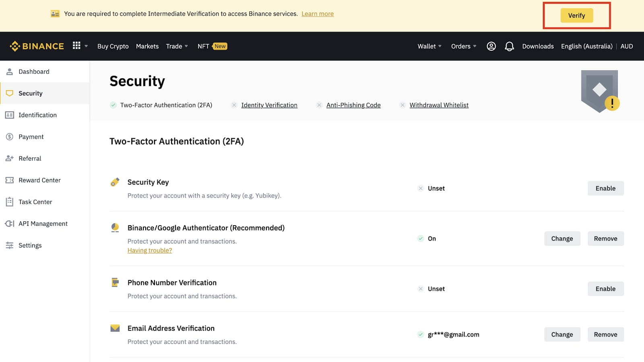Click the Binance logo

(x=37, y=46)
